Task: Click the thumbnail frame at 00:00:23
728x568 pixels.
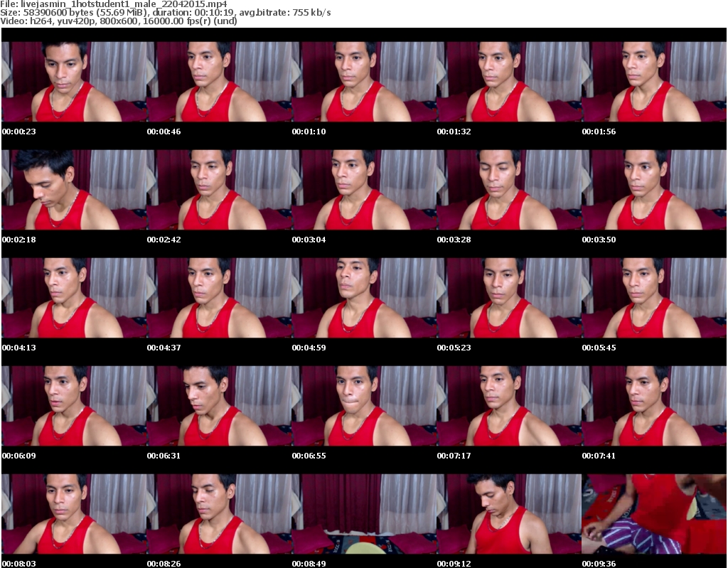Action: 74,82
